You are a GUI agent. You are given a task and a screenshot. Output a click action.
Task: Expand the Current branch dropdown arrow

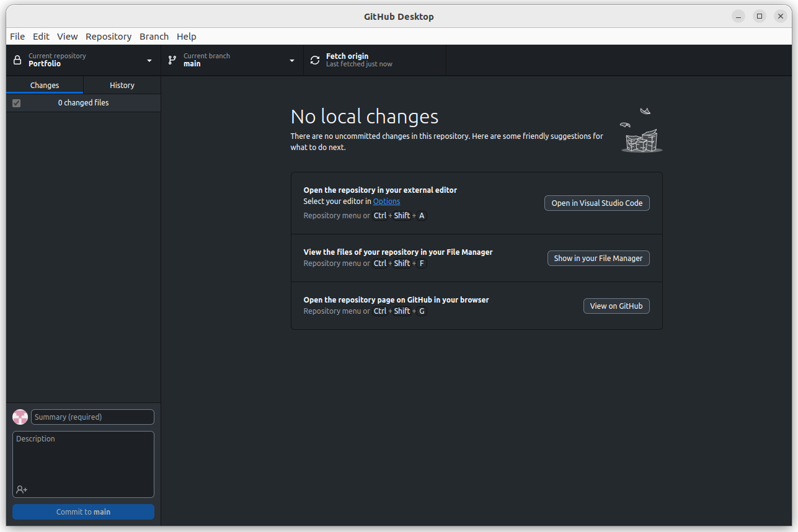292,60
